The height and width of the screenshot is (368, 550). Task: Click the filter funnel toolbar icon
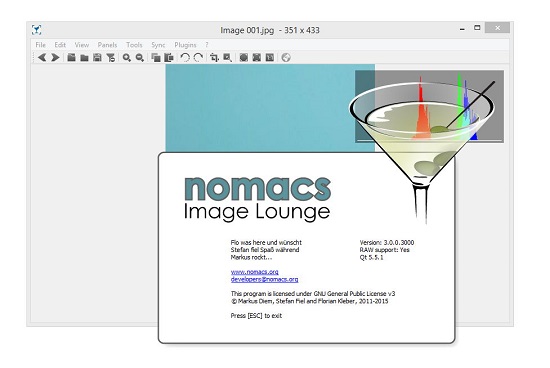pyautogui.click(x=111, y=58)
